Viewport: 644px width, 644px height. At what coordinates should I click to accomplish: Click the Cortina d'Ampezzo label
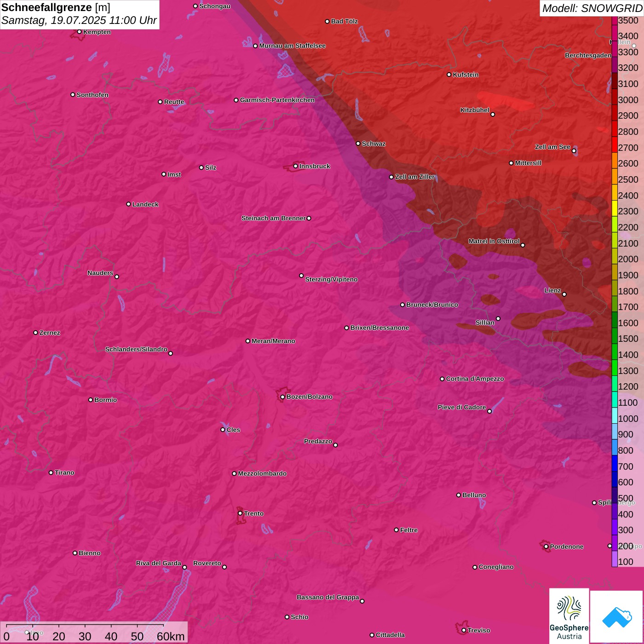475,379
